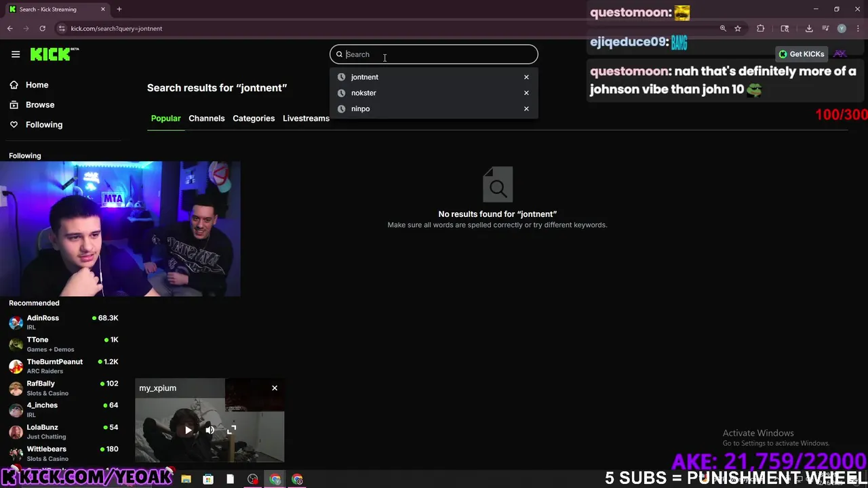The height and width of the screenshot is (488, 868).
Task: Open the media controls icon
Action: [825, 28]
